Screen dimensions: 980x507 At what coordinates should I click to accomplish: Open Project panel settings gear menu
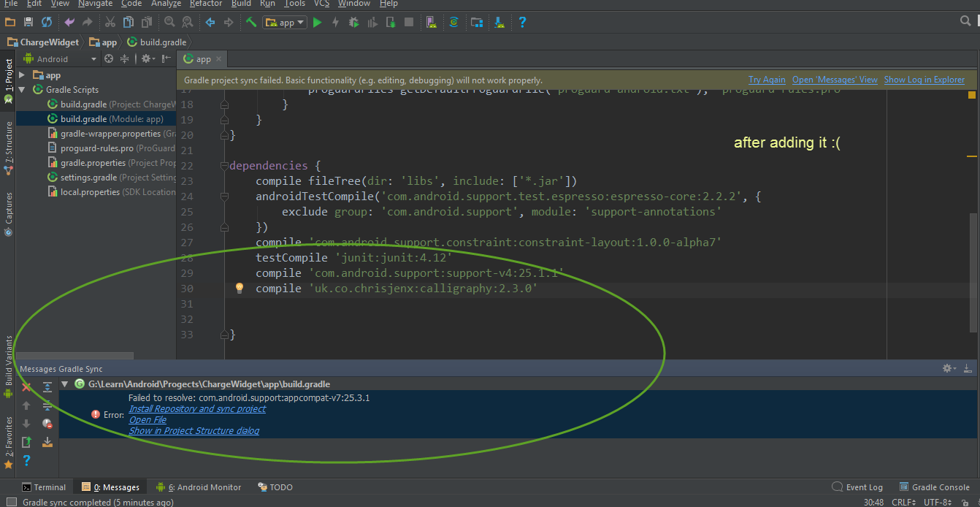[147, 59]
